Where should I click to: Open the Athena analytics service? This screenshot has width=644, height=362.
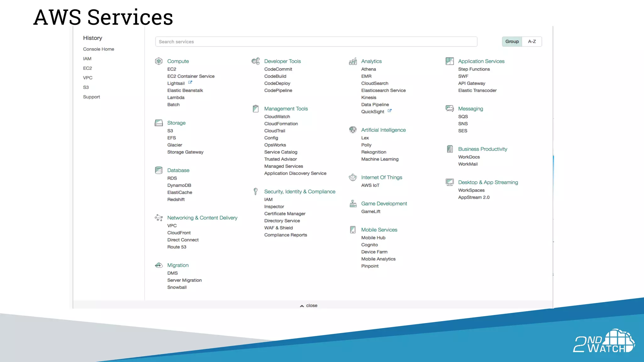pos(369,69)
